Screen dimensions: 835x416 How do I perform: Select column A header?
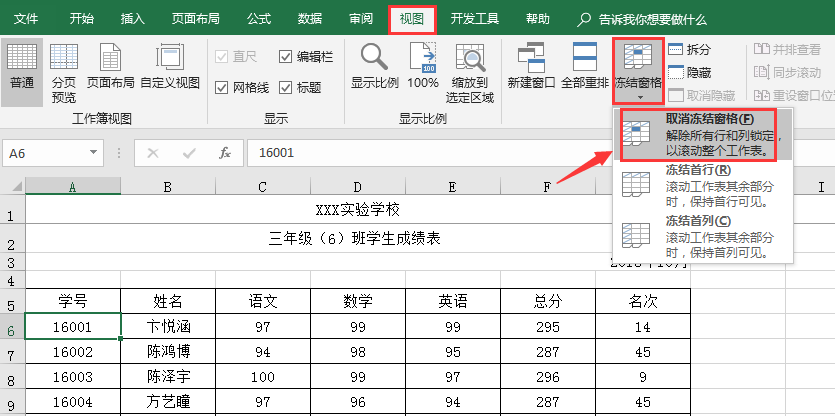pos(72,186)
